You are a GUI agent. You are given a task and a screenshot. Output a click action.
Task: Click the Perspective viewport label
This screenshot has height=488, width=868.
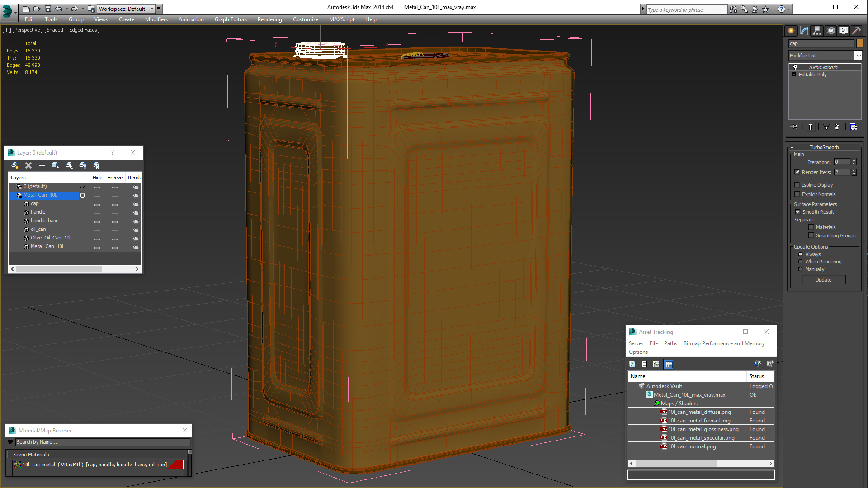[x=28, y=30]
